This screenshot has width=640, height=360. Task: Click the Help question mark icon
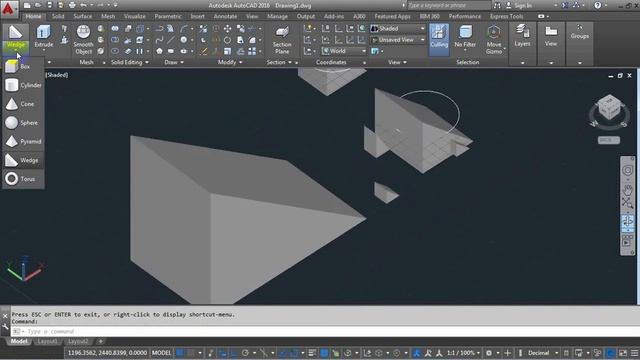pyautogui.click(x=598, y=5)
